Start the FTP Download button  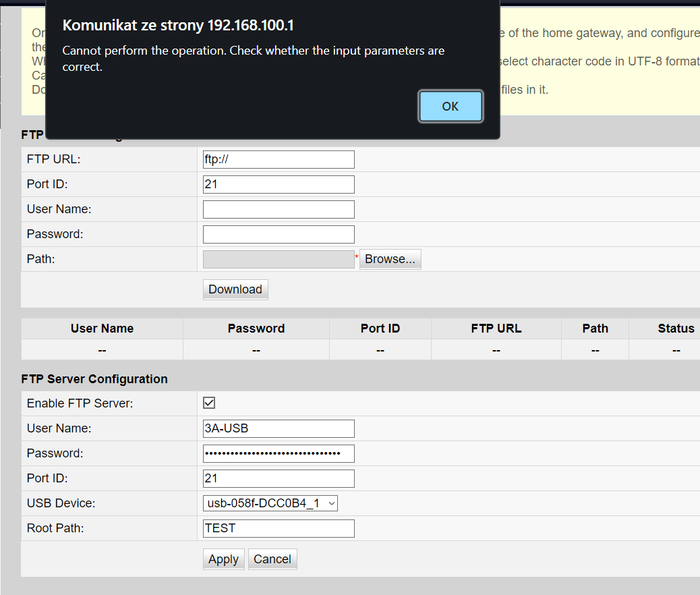pyautogui.click(x=235, y=289)
